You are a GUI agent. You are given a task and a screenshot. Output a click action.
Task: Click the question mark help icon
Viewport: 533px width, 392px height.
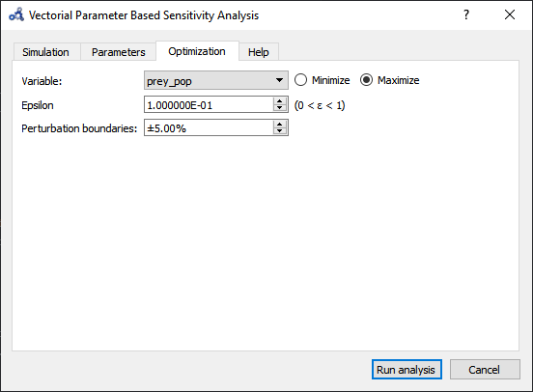[466, 14]
